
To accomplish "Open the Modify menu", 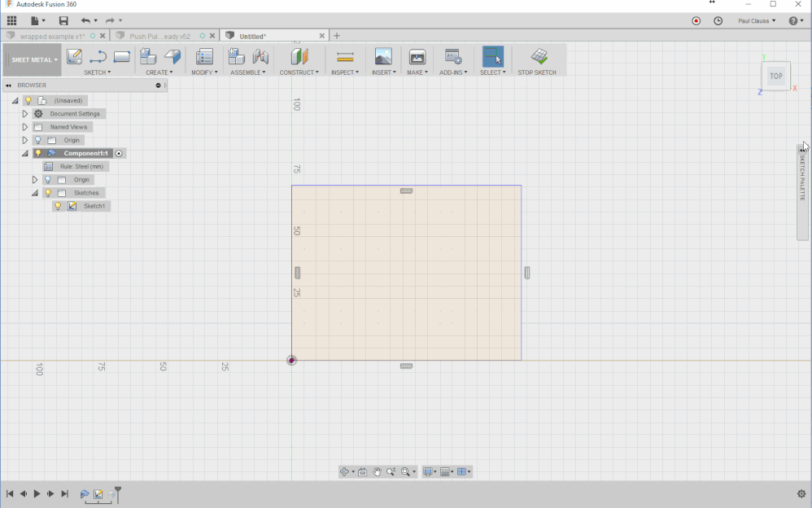I will tap(204, 72).
